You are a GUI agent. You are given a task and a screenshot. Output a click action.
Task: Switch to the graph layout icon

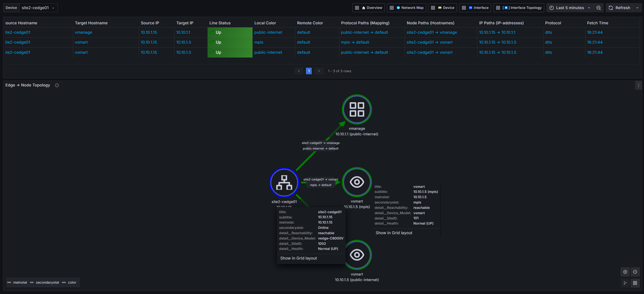[625, 283]
